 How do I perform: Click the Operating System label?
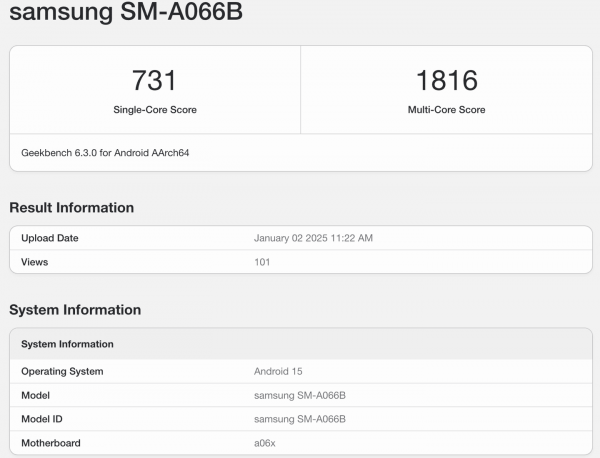tap(62, 372)
